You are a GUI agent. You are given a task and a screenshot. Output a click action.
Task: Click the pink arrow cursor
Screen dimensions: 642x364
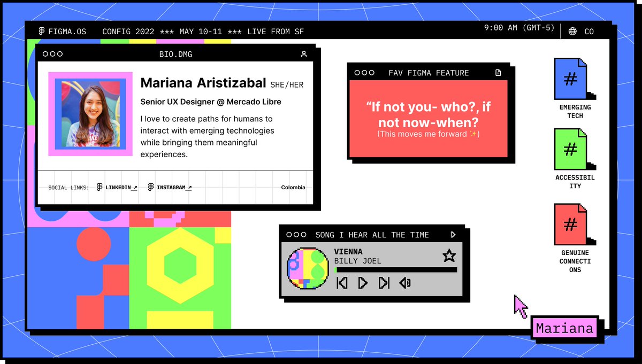521,306
